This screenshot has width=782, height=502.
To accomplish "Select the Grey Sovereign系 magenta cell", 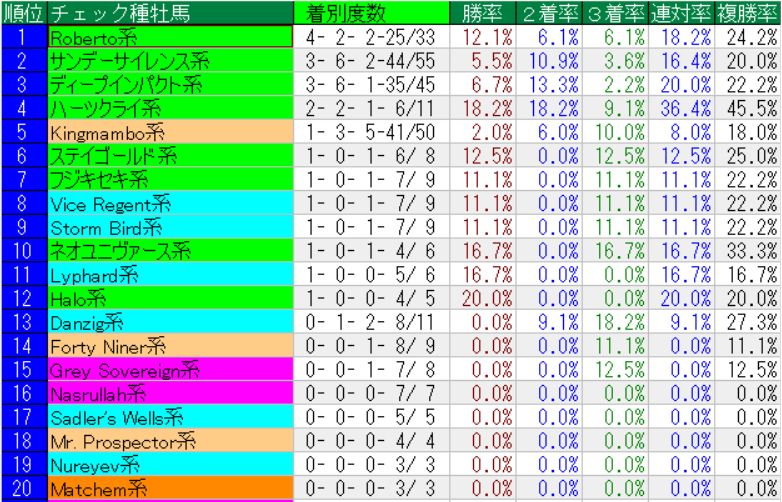I will 170,370.
